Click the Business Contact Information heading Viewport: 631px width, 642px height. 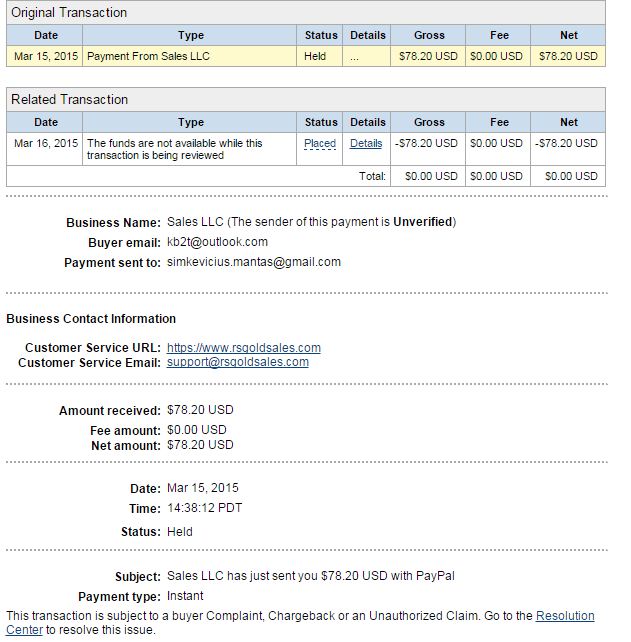91,319
